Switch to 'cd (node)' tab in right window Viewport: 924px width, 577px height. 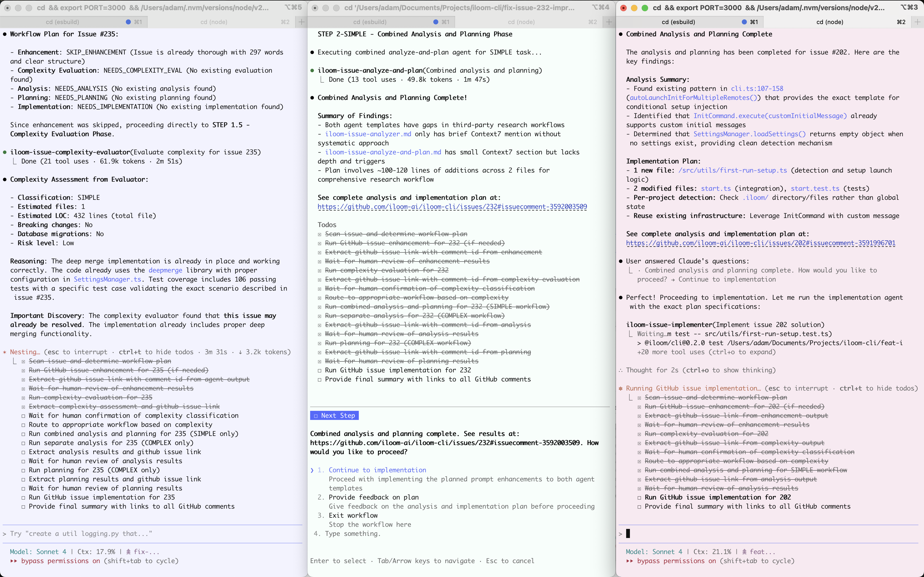[830, 22]
